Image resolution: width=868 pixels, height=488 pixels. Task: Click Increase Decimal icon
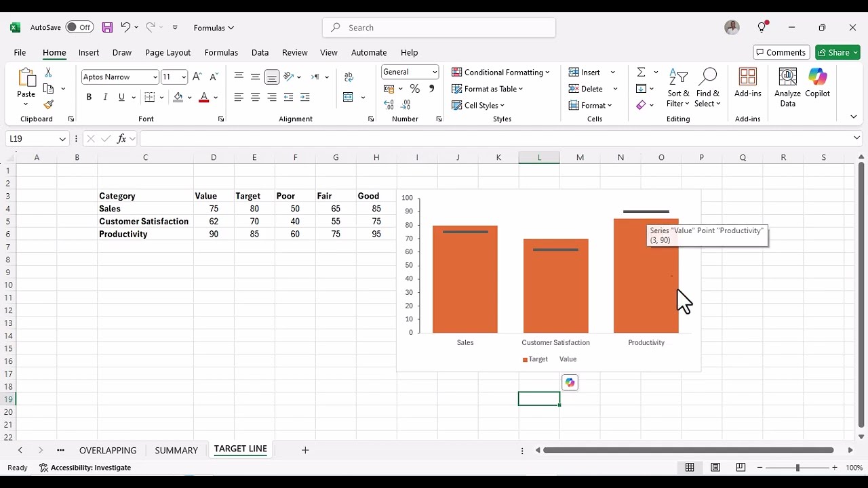click(x=389, y=105)
